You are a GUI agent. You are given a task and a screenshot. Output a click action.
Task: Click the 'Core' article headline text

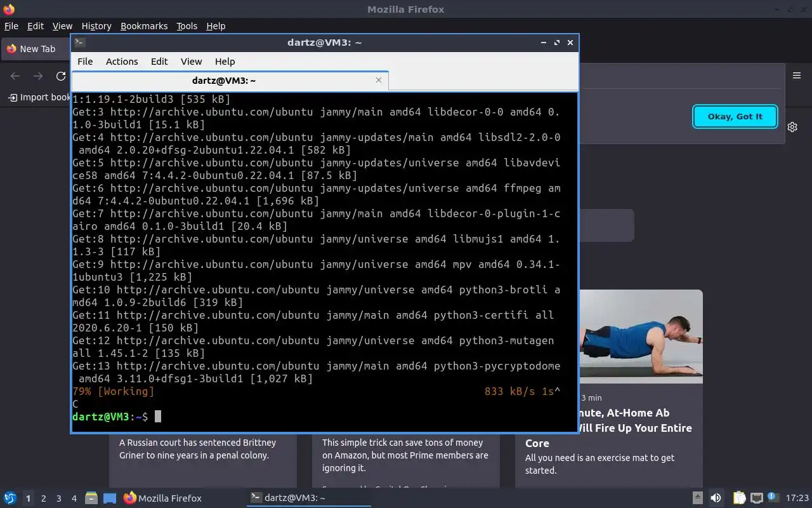(x=537, y=443)
